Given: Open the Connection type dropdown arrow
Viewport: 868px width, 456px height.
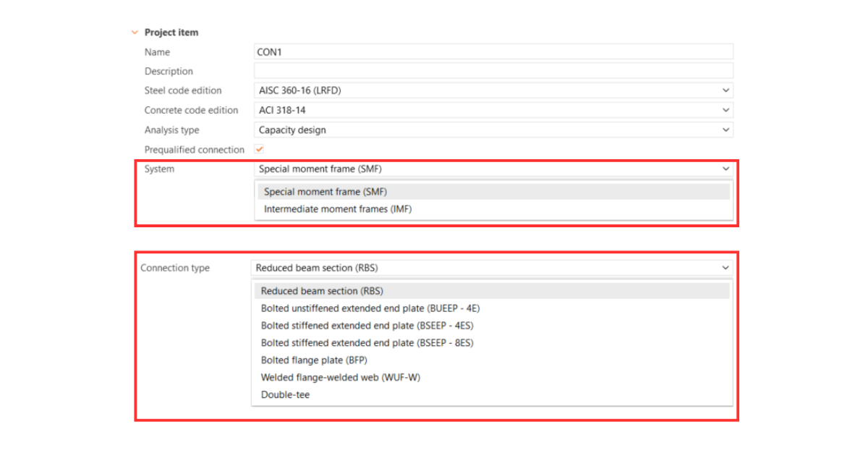Looking at the screenshot, I should click(x=726, y=267).
